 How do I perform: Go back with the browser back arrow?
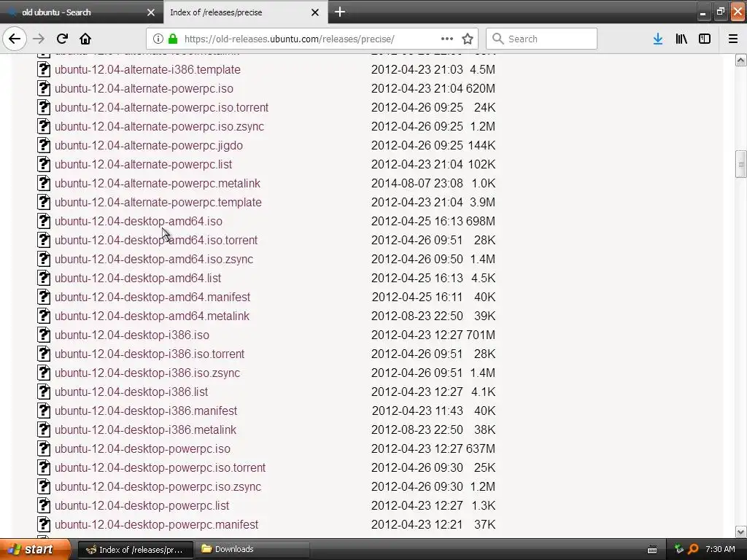(15, 39)
